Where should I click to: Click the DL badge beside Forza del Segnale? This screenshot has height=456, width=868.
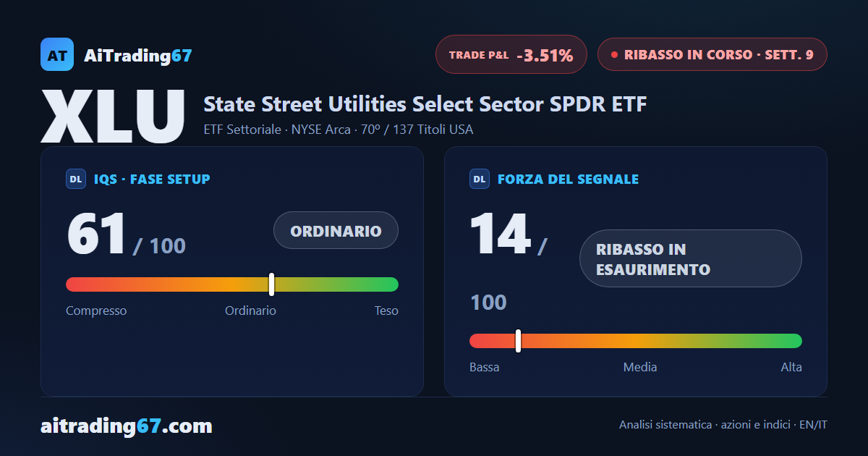pos(480,179)
